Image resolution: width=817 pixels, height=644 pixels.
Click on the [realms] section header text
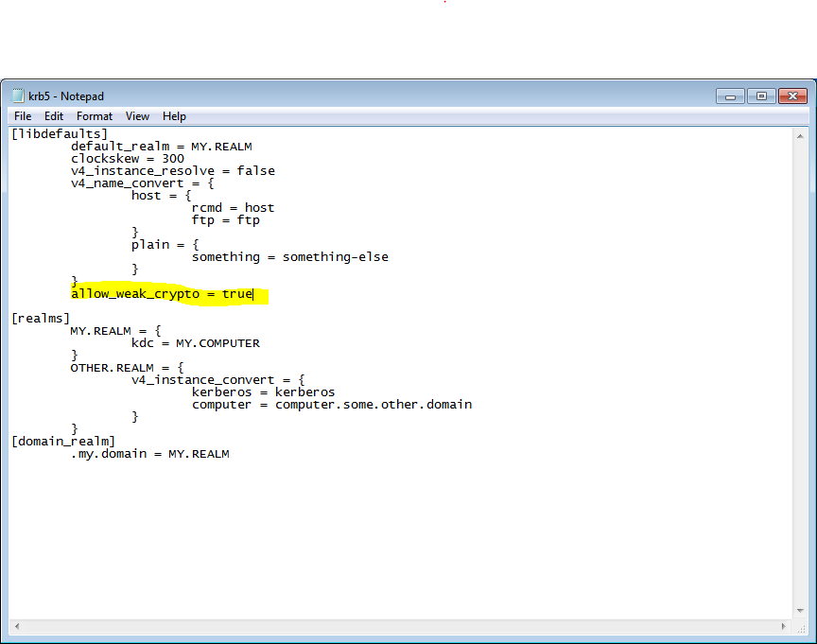pos(41,319)
